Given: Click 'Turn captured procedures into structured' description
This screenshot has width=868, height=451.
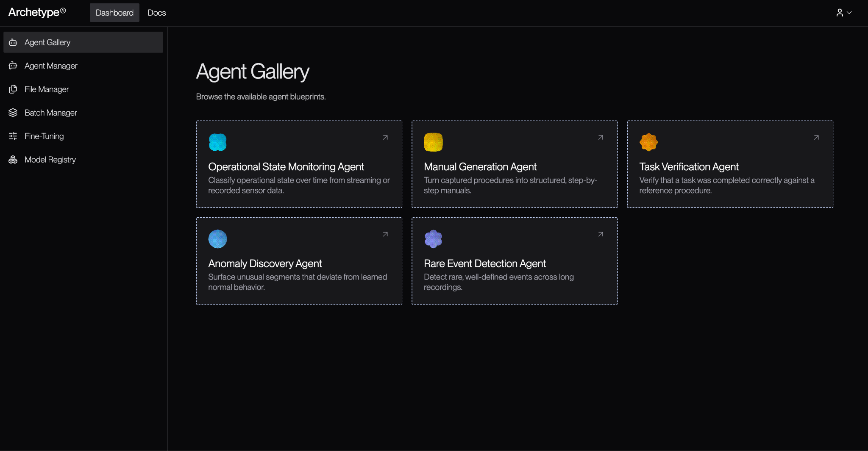Looking at the screenshot, I should click(510, 185).
